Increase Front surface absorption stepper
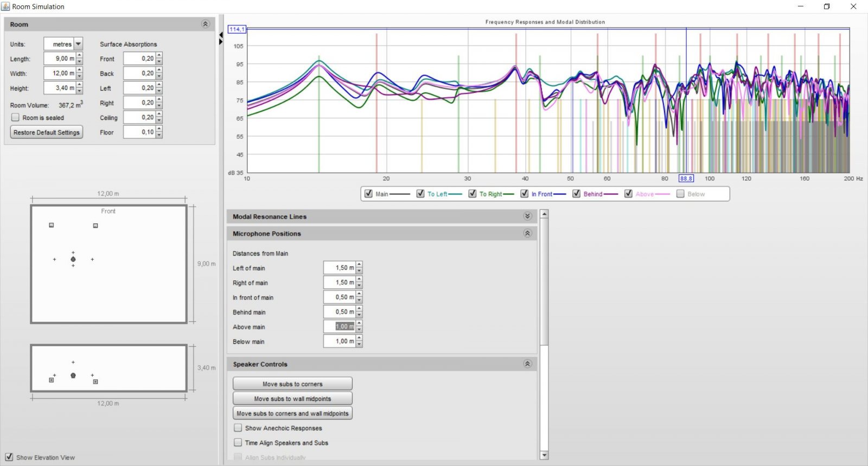 [159, 55]
